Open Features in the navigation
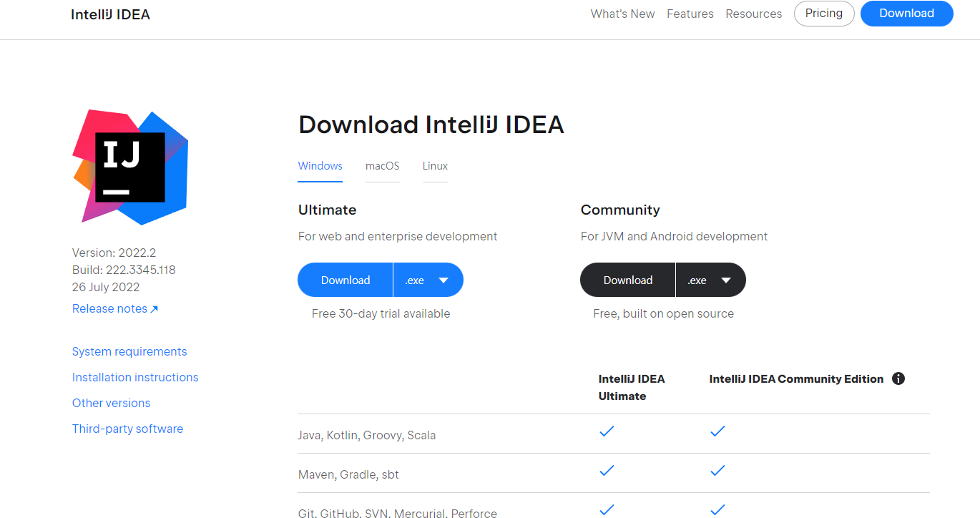 coord(690,14)
